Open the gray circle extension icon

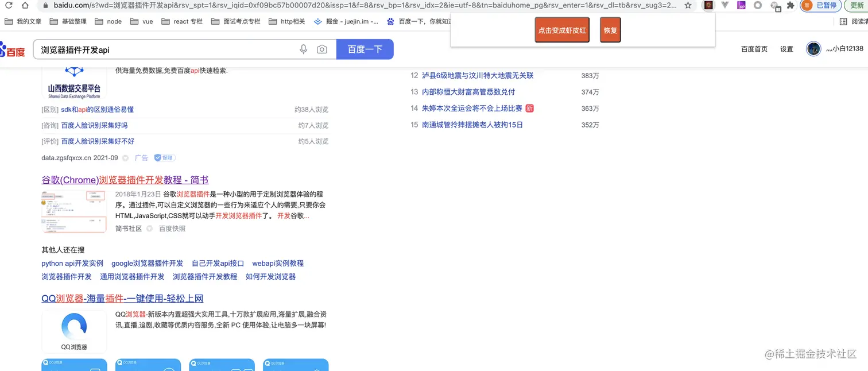point(758,5)
